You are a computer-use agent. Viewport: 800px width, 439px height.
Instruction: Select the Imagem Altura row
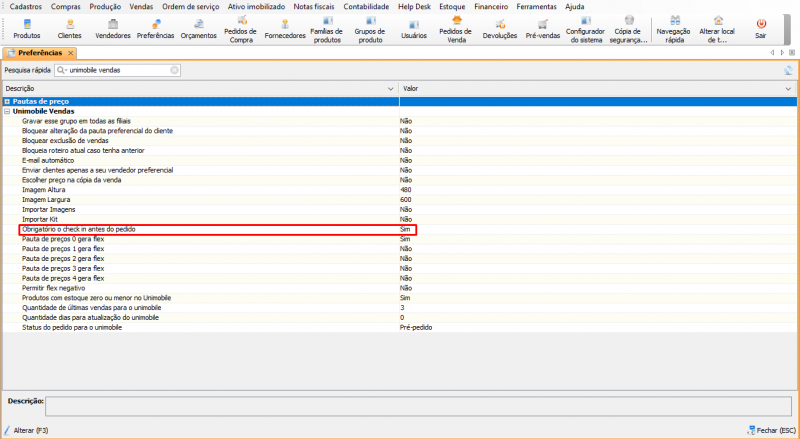(x=400, y=190)
